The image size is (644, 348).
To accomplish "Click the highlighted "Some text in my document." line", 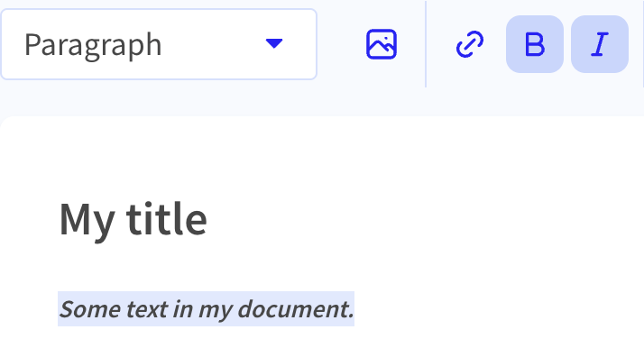I will pos(207,309).
